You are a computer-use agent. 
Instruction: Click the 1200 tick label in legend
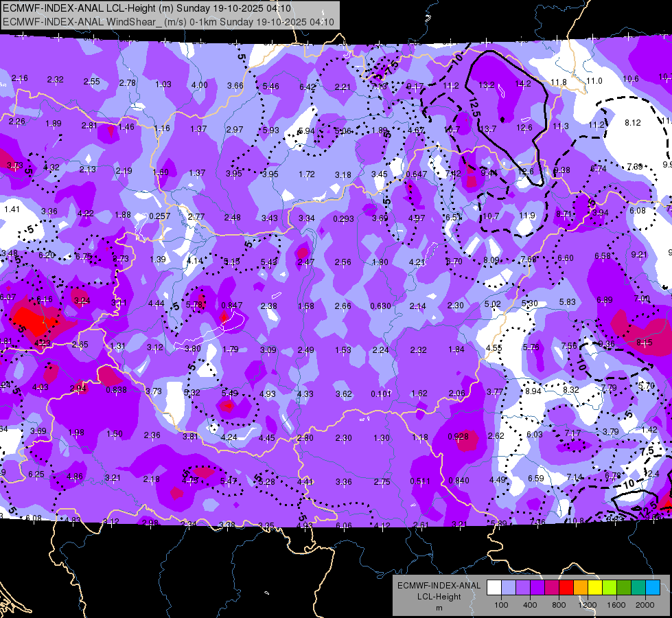pyautogui.click(x=587, y=605)
